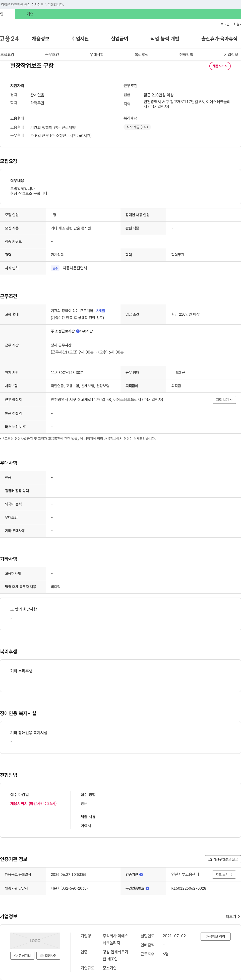Click the info icon next to 인증기관
The height and width of the screenshot is (980, 241).
click(x=141, y=875)
